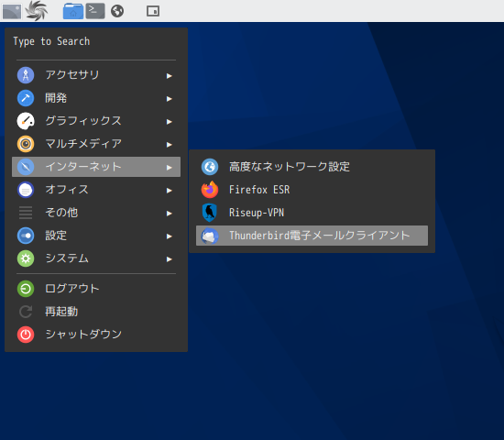Image resolution: width=504 pixels, height=440 pixels.
Task: Click the シャットダウン red power icon
Action: 26,335
